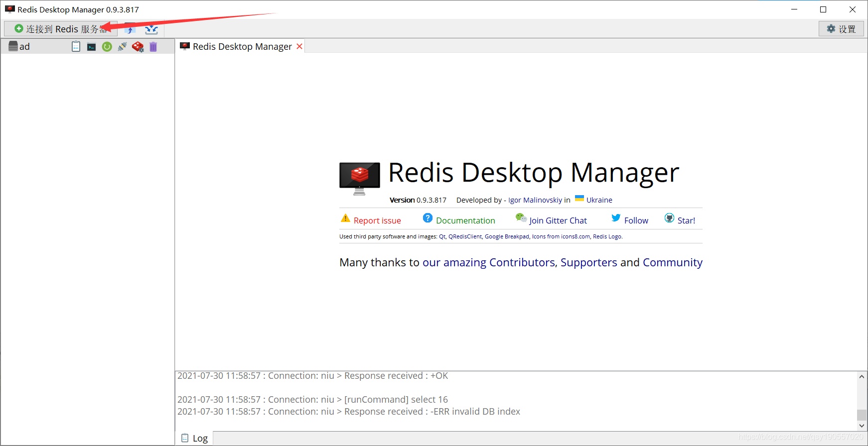Click the '-ERR invalid DB index' log line
The height and width of the screenshot is (446, 868).
pos(349,412)
